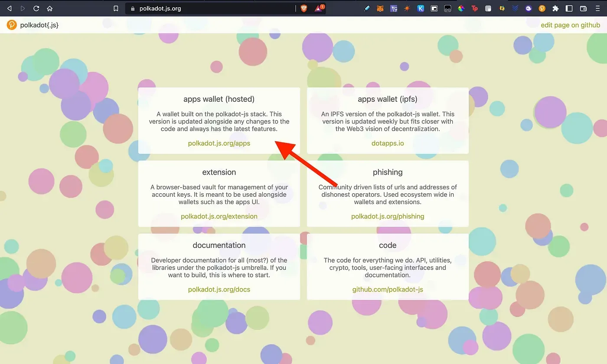Viewport: 607px width, 364px height.
Task: Click the grey square extension icon
Action: pyautogui.click(x=488, y=8)
